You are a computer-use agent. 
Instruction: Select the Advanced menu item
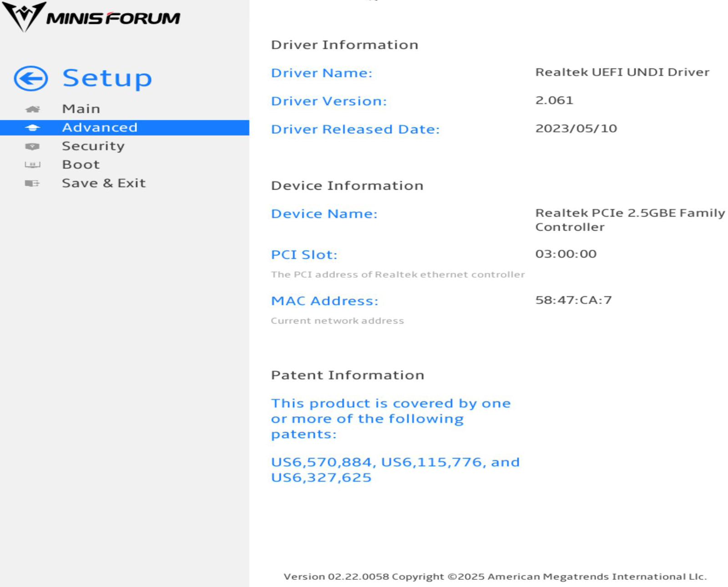(125, 127)
